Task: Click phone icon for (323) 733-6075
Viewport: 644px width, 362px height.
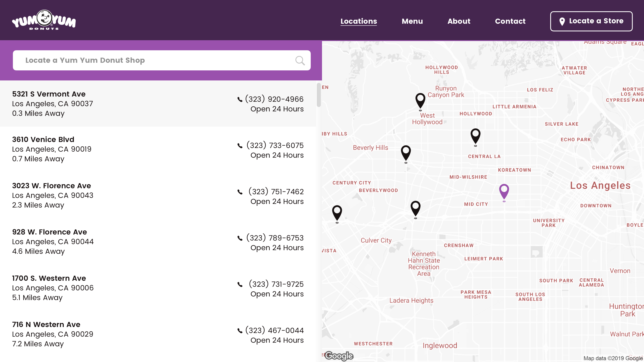Action: 240,146
